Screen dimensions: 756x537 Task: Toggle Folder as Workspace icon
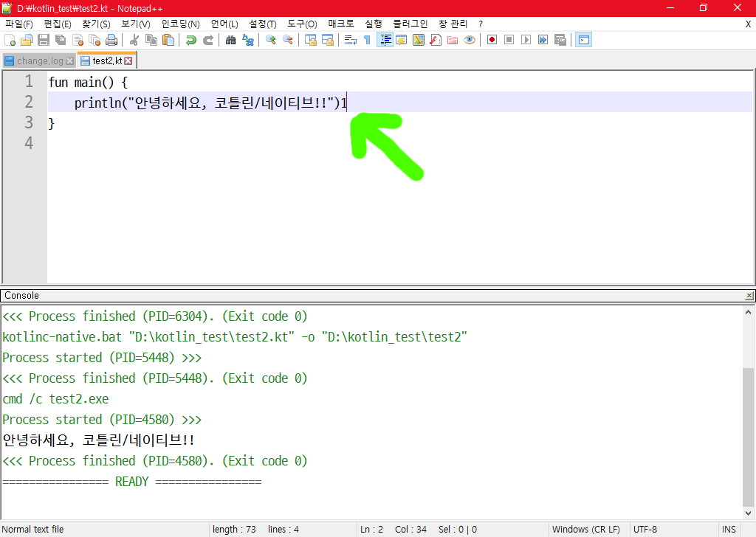click(x=453, y=40)
